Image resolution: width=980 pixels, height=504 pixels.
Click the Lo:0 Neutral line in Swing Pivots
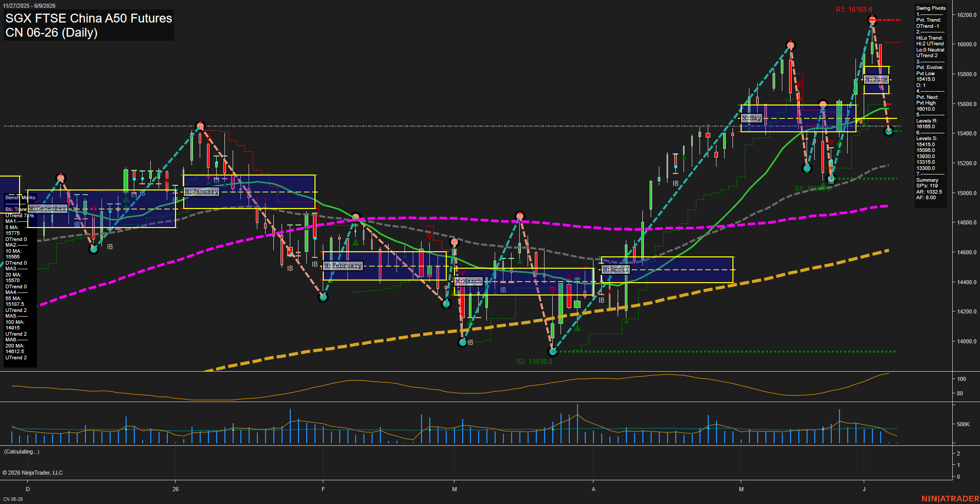click(930, 50)
